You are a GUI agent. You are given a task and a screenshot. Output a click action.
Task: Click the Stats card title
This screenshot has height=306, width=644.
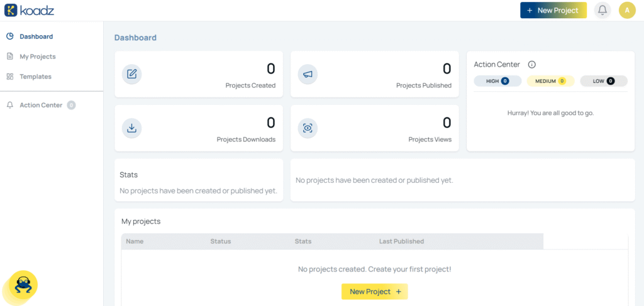(128, 175)
